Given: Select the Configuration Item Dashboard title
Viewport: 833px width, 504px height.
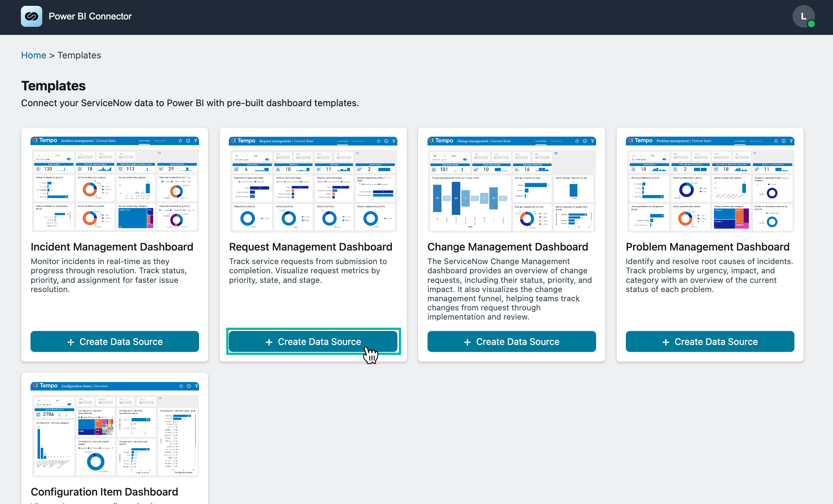Looking at the screenshot, I should (x=104, y=492).
